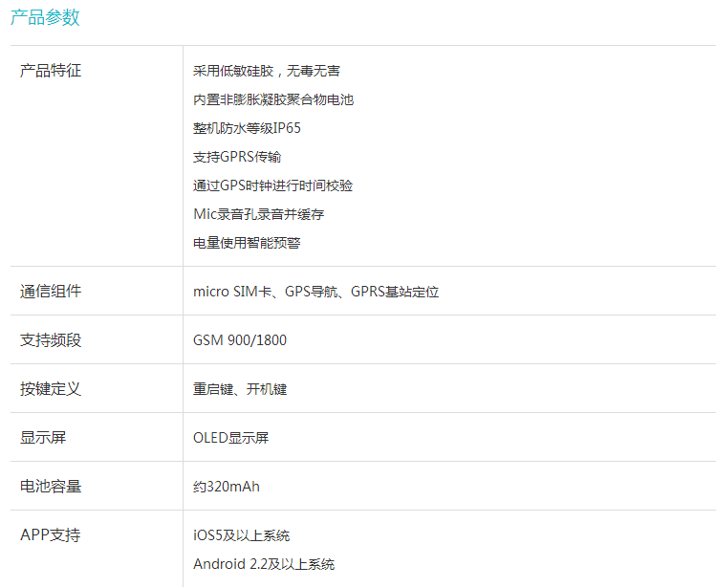Select the Android 2.2及以上系统 line
Image resolution: width=716 pixels, height=588 pixels.
click(264, 564)
